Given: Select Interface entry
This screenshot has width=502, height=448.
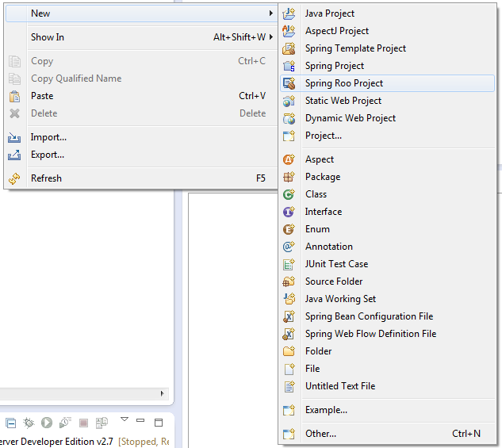Looking at the screenshot, I should pyautogui.click(x=387, y=212).
